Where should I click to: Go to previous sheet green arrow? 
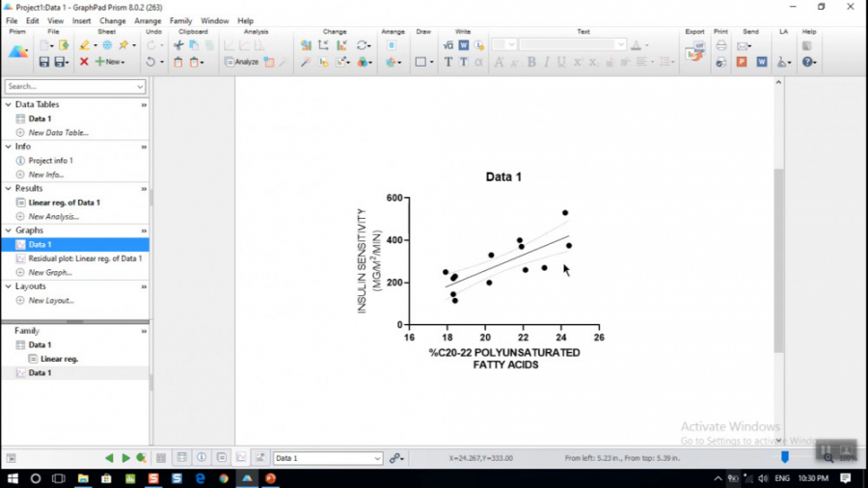pyautogui.click(x=109, y=458)
